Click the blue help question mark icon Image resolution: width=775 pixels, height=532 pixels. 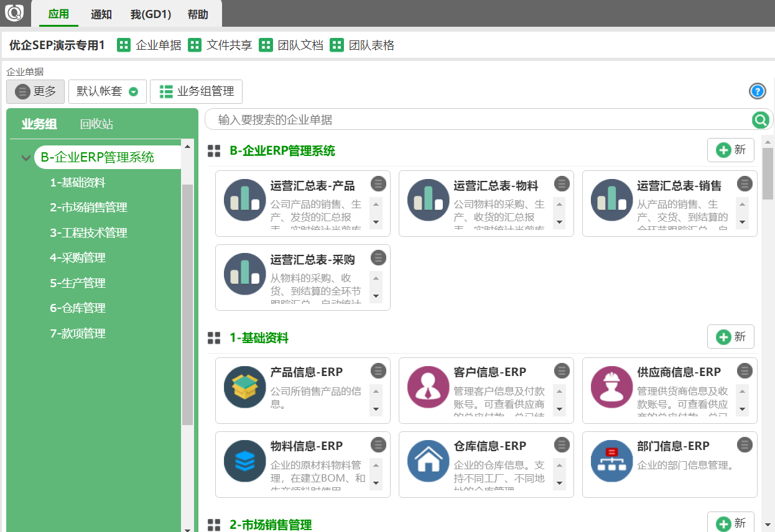(757, 91)
